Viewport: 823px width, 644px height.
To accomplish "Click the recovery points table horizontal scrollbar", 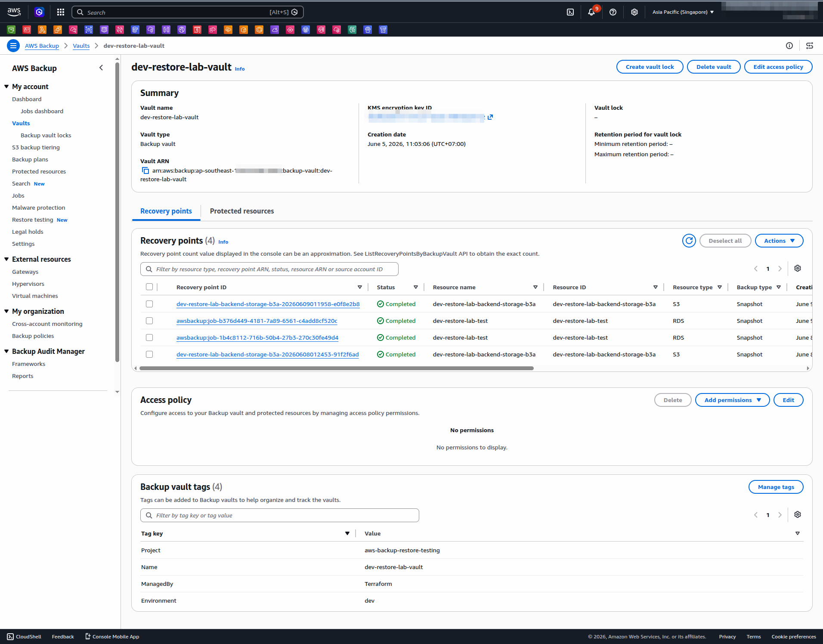I will coord(336,368).
